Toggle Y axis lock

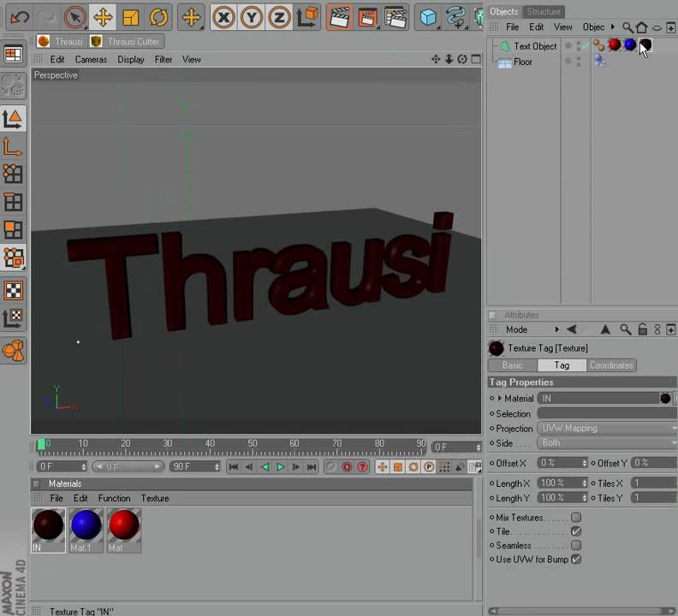click(252, 17)
